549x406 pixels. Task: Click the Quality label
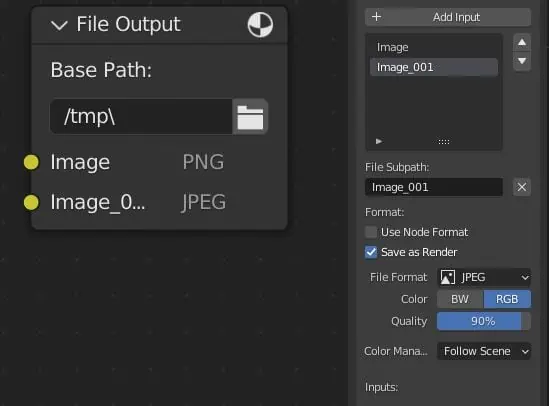409,322
